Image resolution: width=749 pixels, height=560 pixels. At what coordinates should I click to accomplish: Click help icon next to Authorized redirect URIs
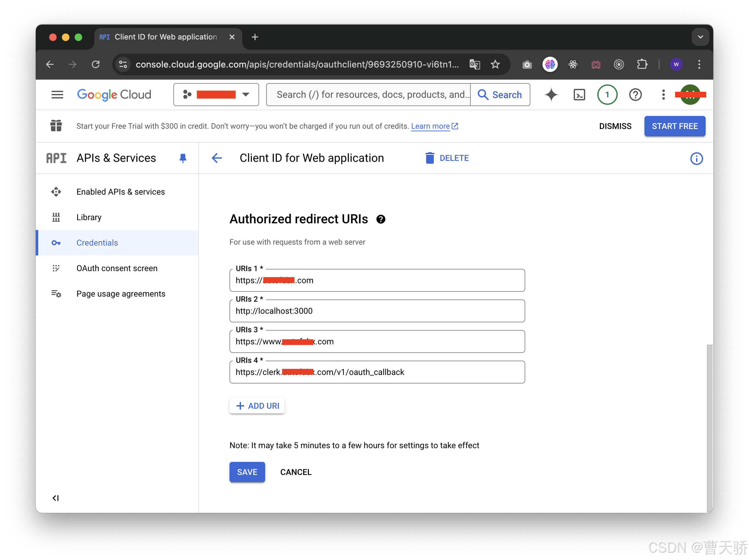(381, 219)
